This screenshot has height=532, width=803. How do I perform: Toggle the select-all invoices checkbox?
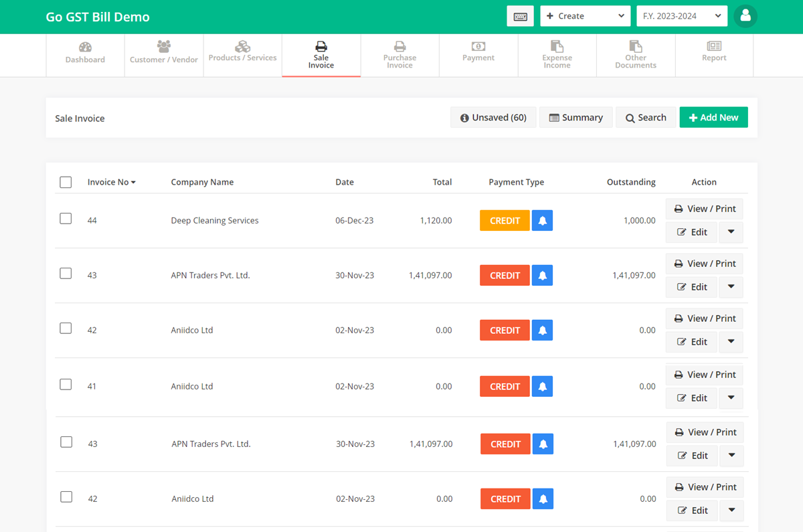[x=66, y=182]
